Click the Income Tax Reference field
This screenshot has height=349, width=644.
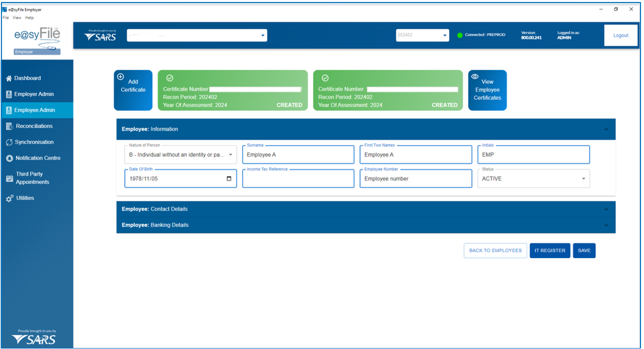coord(298,179)
